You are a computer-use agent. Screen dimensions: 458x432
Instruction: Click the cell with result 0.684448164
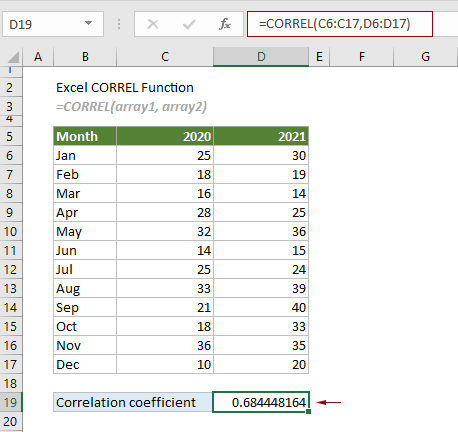pyautogui.click(x=261, y=402)
